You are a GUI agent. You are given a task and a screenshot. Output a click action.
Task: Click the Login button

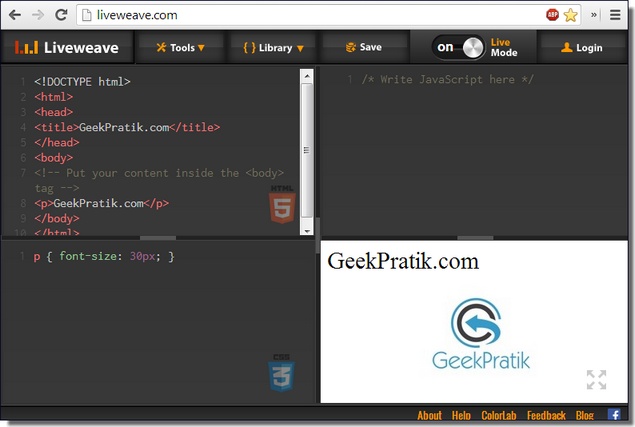point(582,47)
